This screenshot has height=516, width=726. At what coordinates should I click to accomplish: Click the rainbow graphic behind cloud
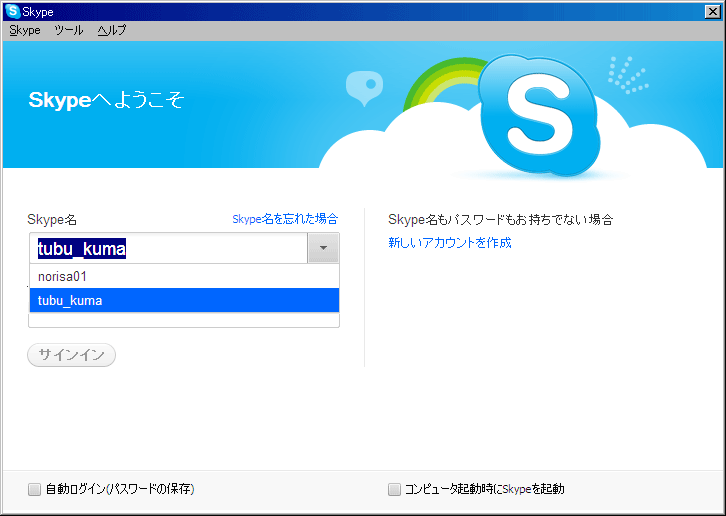(440, 81)
